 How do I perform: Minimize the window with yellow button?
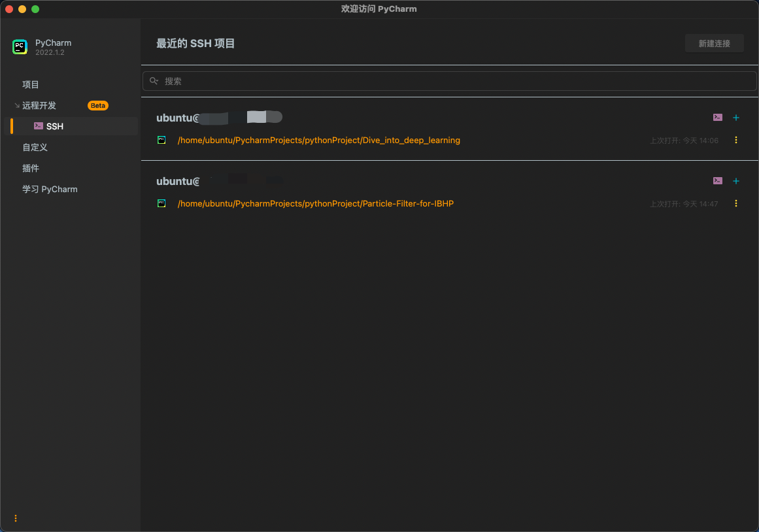[22, 8]
